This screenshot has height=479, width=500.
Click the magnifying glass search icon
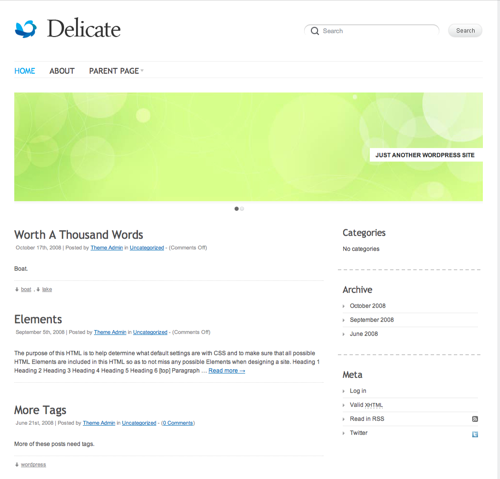tap(315, 31)
